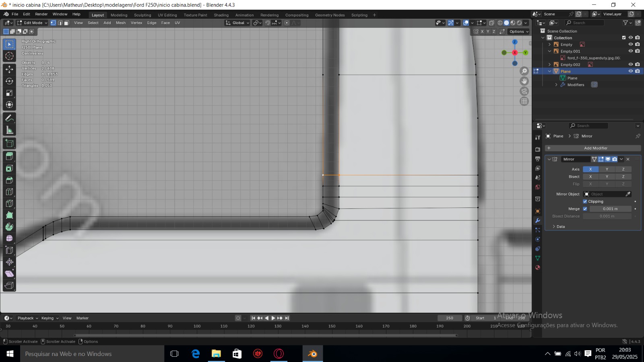
Task: Collapse the Mirror modifier panel
Action: (x=549, y=159)
